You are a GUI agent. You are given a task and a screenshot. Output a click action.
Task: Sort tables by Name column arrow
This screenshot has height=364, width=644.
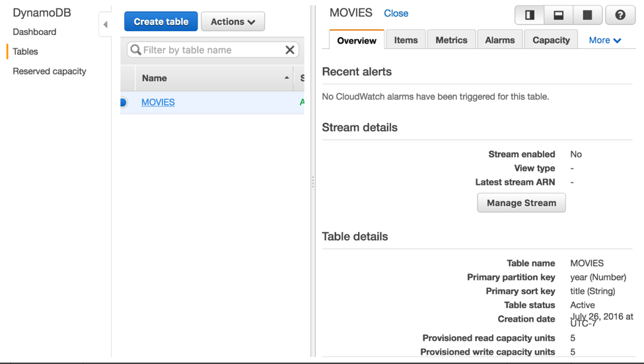coord(287,78)
